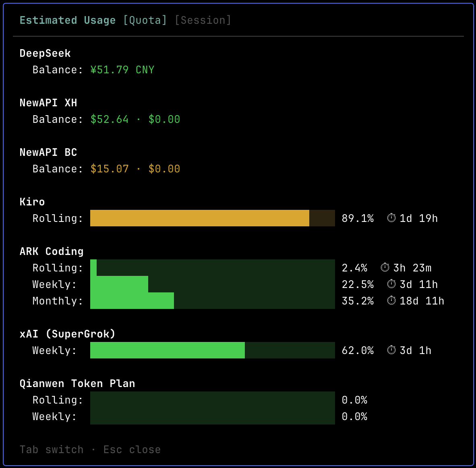The width and height of the screenshot is (476, 468).
Task: Click the 3h 23m reset time
Action: (x=412, y=268)
